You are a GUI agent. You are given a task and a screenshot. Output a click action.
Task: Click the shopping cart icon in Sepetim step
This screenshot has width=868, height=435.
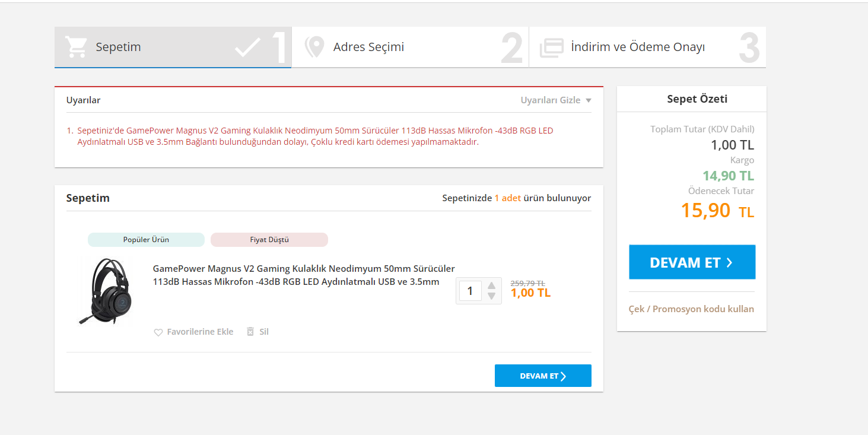point(77,47)
